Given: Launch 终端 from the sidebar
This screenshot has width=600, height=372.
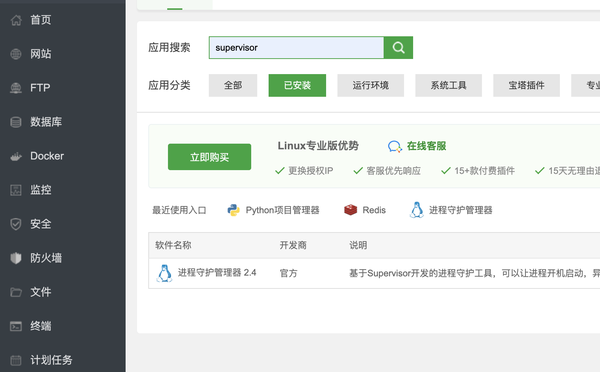Looking at the screenshot, I should pyautogui.click(x=41, y=326).
